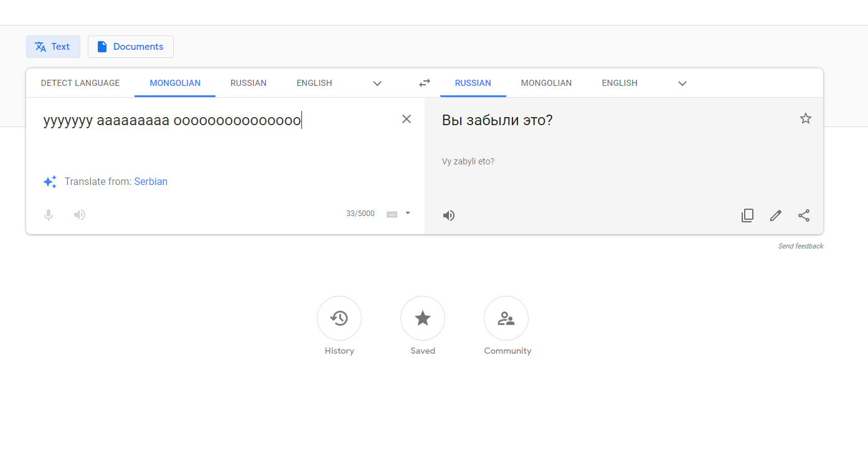Listen to the source text
868x454 pixels.
tap(80, 215)
